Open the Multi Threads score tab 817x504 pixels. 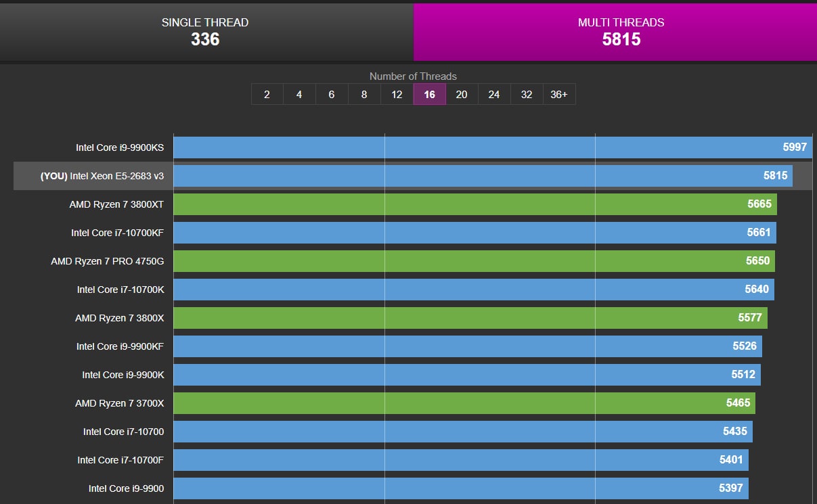click(615, 32)
